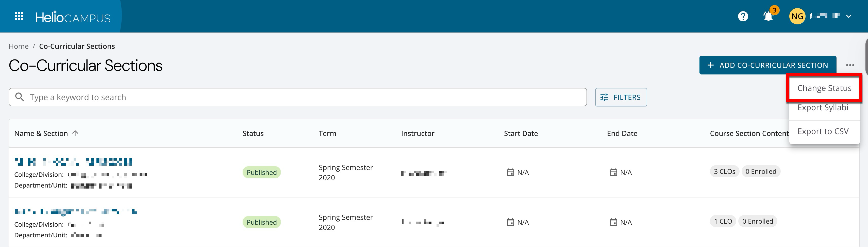Select Change Status from the menu
Image resolution: width=868 pixels, height=247 pixels.
[x=824, y=88]
